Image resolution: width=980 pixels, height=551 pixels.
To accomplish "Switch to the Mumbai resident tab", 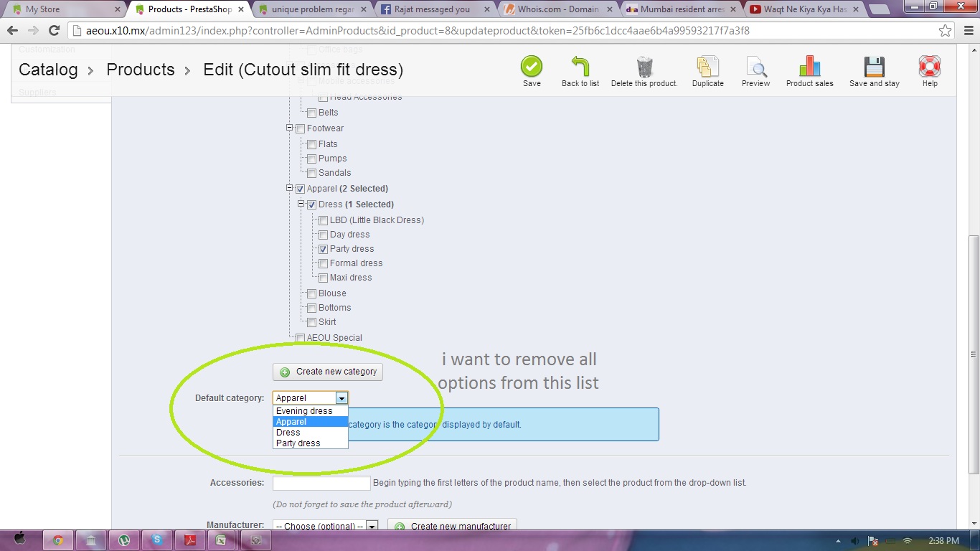I will [682, 9].
